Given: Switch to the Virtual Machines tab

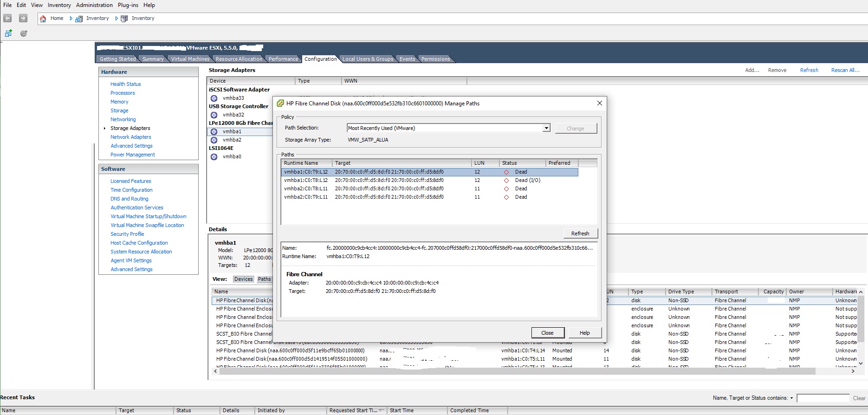Looking at the screenshot, I should click(190, 59).
